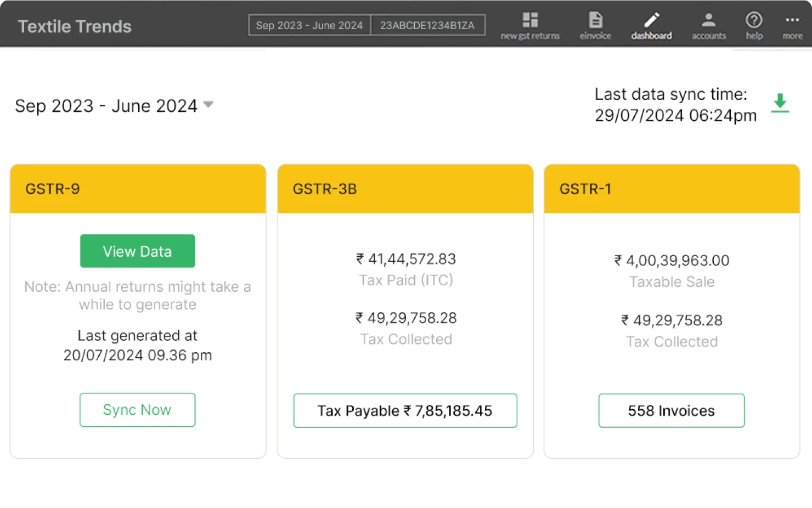Click Tax Payable amount under GSTR-3B
This screenshot has width=812, height=508.
tap(405, 410)
